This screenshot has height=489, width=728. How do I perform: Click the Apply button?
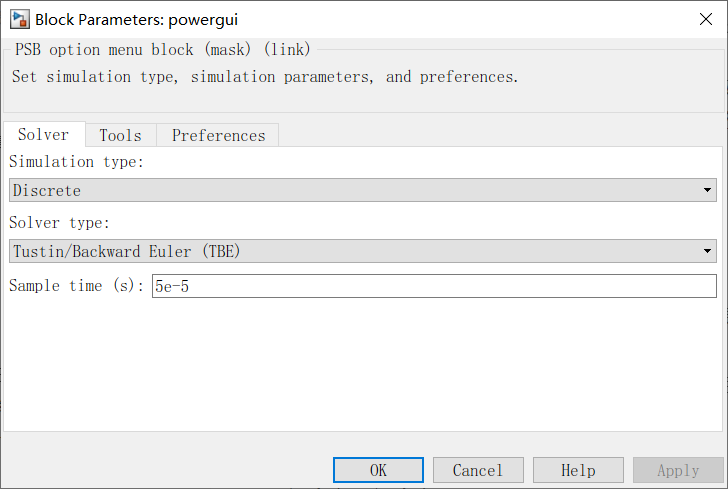click(678, 470)
